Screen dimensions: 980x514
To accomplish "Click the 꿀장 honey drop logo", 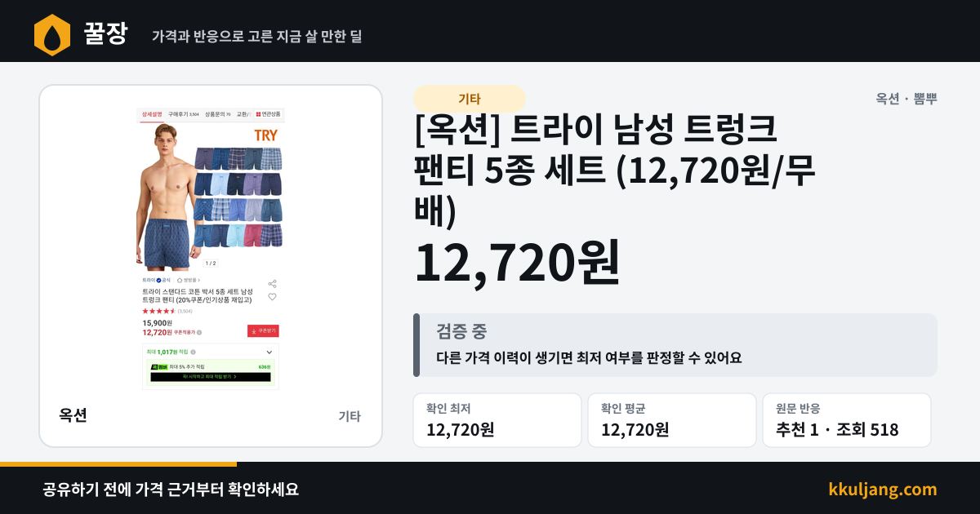I will point(51,34).
